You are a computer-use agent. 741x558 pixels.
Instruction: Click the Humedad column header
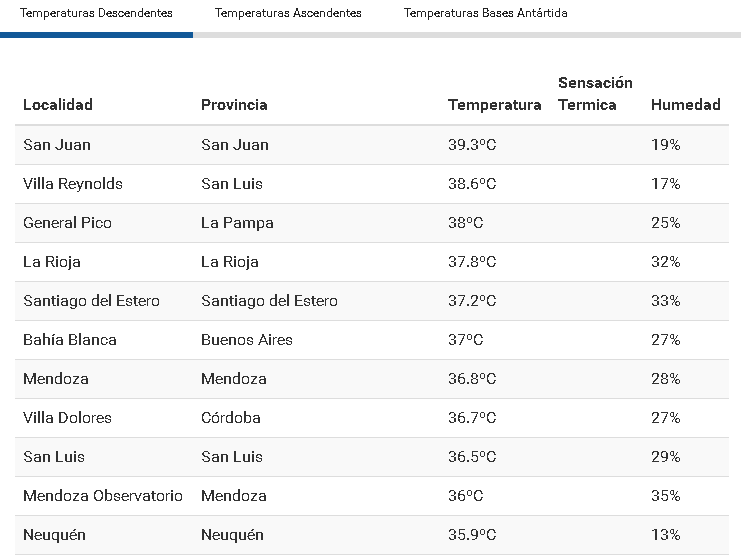(685, 104)
